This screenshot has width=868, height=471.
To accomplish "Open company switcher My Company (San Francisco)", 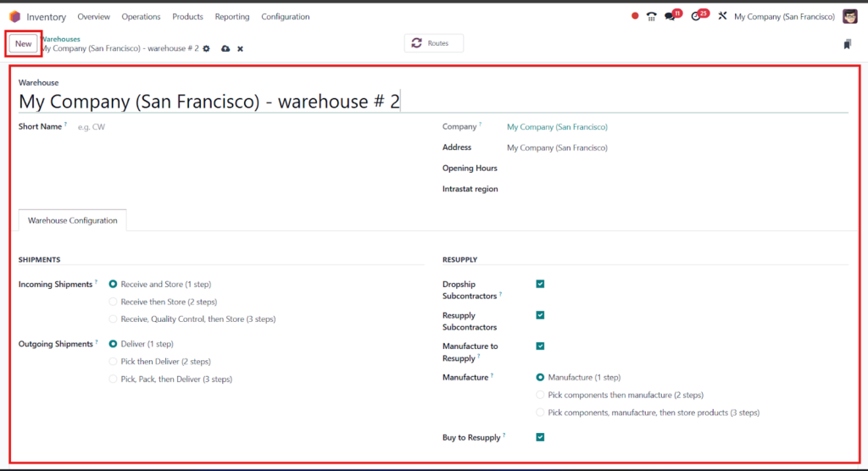I will pos(784,17).
